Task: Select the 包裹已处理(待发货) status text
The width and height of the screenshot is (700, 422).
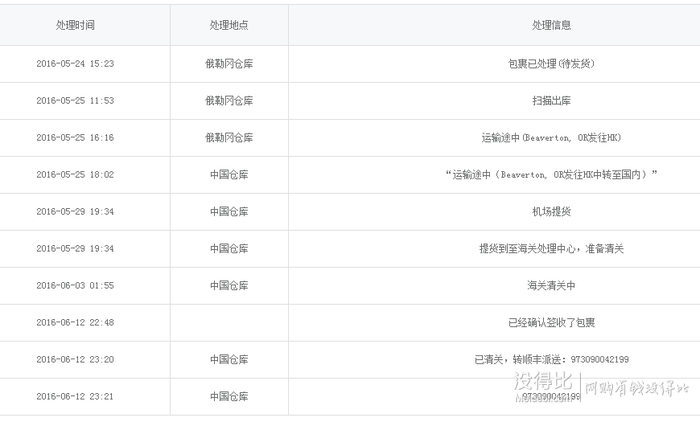Action: (x=551, y=64)
